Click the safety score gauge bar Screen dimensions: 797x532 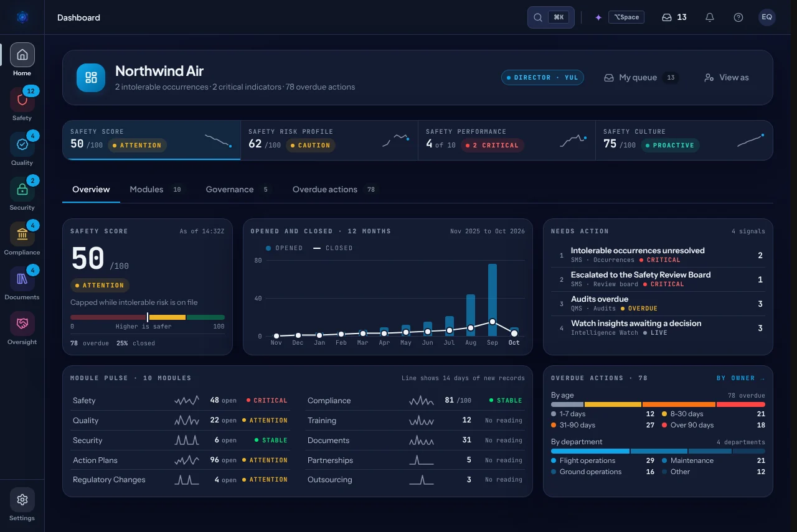[148, 317]
